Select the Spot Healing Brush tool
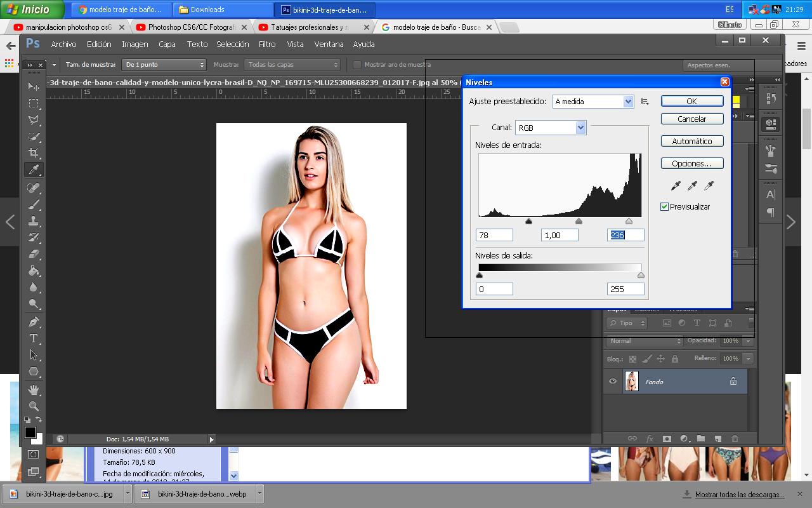The width and height of the screenshot is (812, 508). point(34,188)
